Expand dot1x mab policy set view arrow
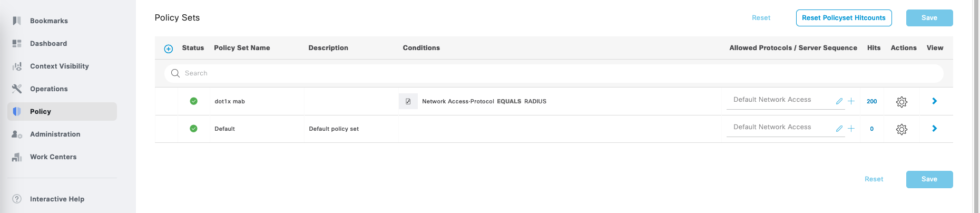The width and height of the screenshot is (980, 213). point(934,101)
